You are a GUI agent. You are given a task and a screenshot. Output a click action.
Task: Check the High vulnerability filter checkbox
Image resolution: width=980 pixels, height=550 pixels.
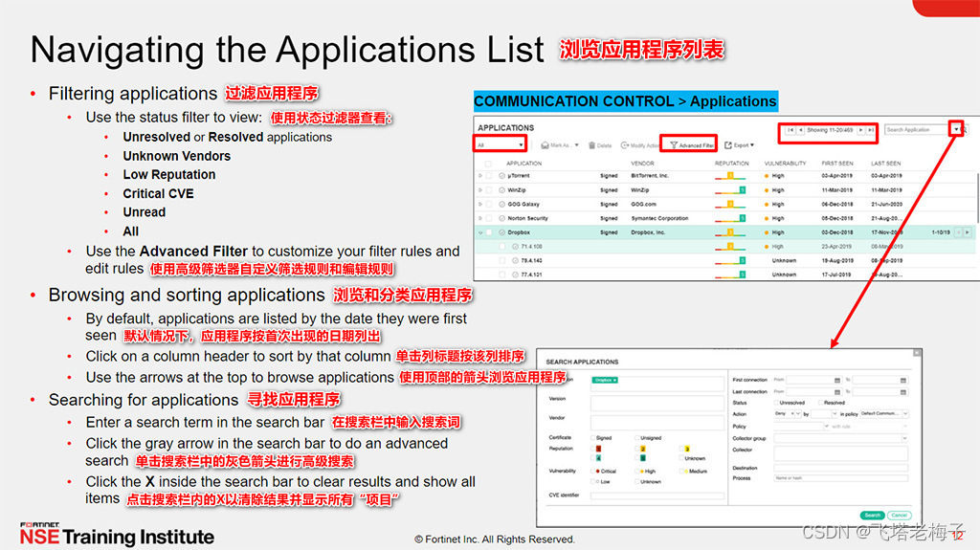tap(636, 471)
